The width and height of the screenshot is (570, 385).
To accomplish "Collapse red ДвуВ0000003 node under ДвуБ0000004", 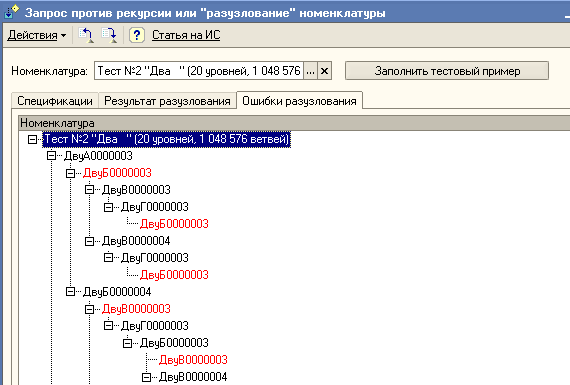I will (89, 309).
